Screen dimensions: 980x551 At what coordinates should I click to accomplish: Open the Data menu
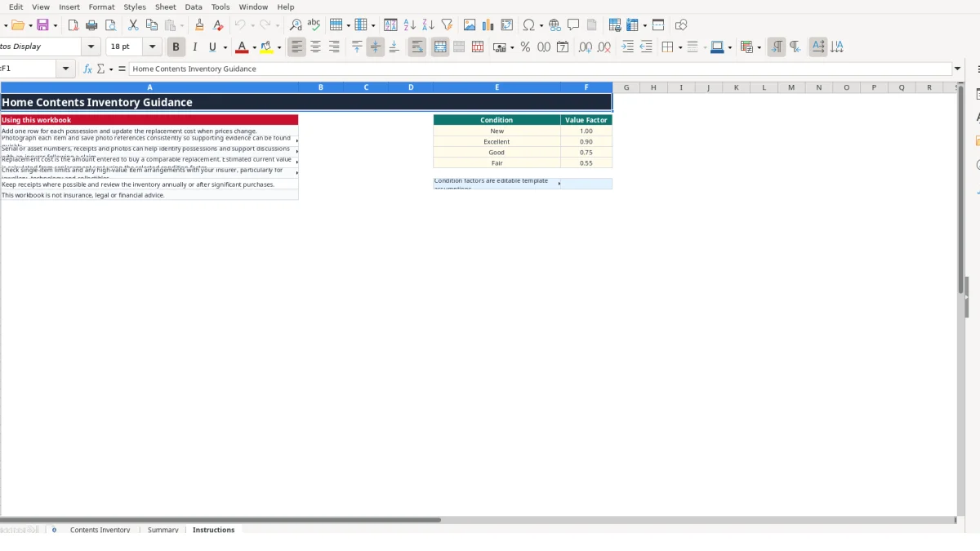click(x=194, y=7)
